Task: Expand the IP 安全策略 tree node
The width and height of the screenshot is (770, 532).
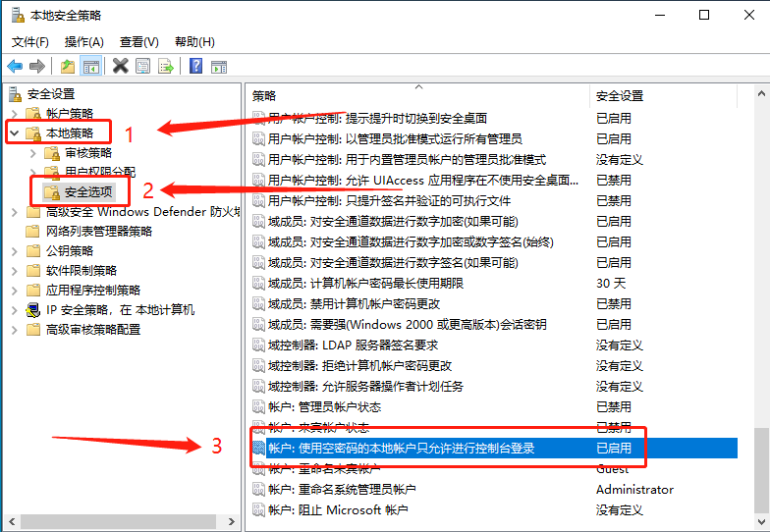Action: coord(14,310)
